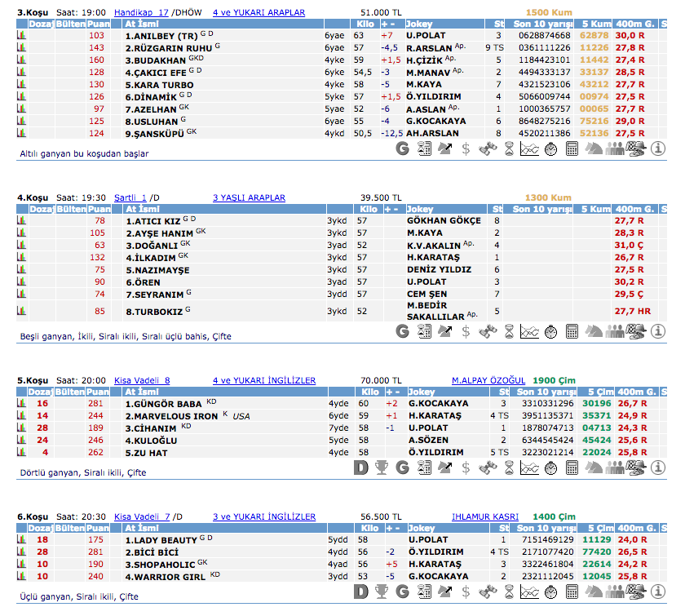
Task: Click the binoculars icon in race 4
Action: (x=487, y=331)
